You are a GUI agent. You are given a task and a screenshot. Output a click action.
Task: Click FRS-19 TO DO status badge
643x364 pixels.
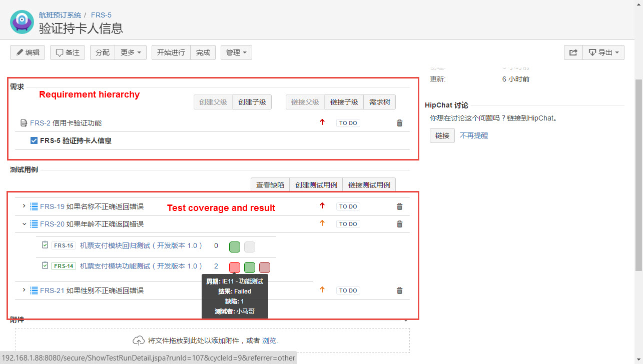click(x=348, y=206)
